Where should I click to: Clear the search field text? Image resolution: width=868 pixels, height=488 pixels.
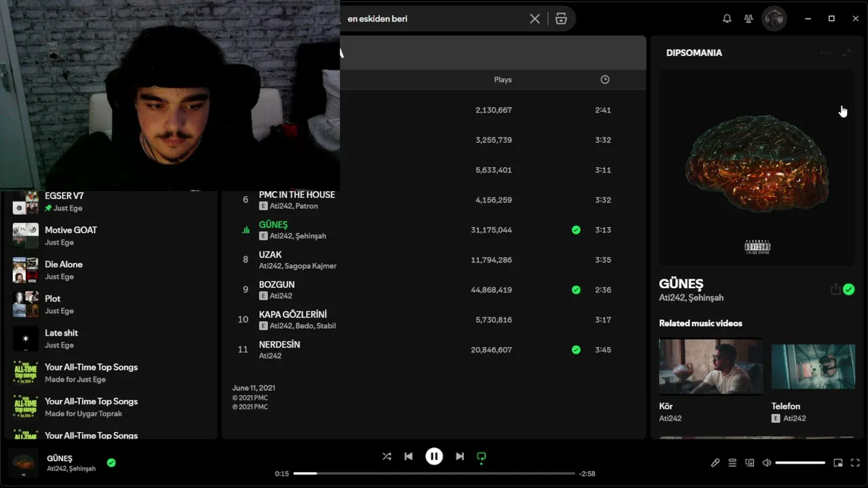pyautogui.click(x=534, y=19)
